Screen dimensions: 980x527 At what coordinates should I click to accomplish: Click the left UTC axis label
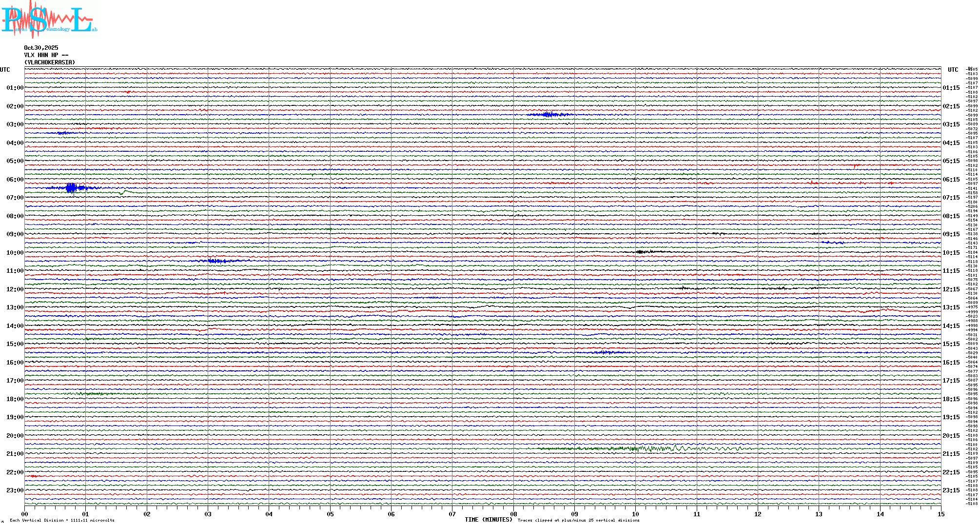(x=5, y=70)
